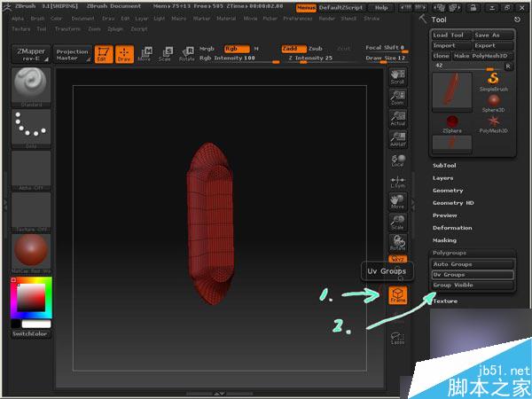The height and width of the screenshot is (399, 532).
Task: Select the Move transform icon in top toolbar
Action: click(x=145, y=54)
